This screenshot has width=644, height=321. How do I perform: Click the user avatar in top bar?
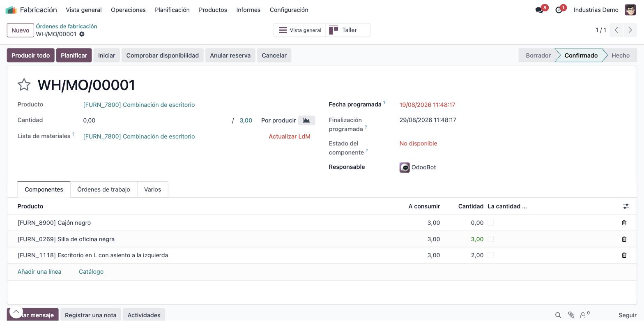(630, 10)
